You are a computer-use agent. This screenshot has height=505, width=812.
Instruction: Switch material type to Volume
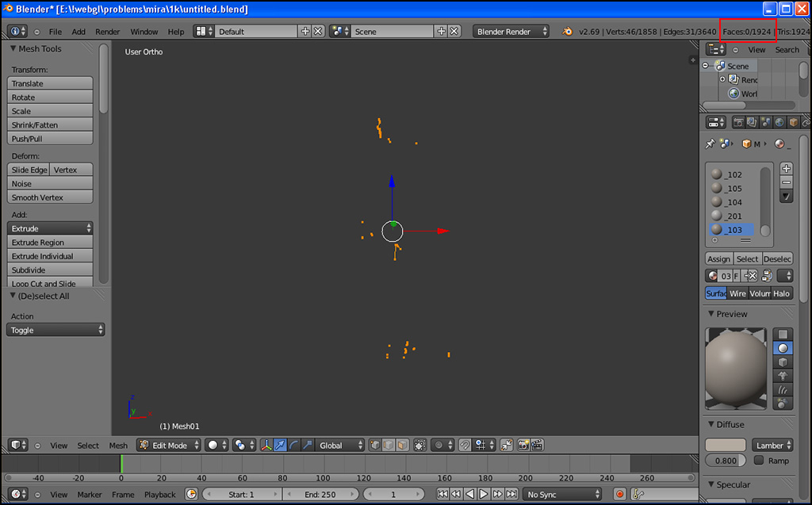tap(760, 293)
